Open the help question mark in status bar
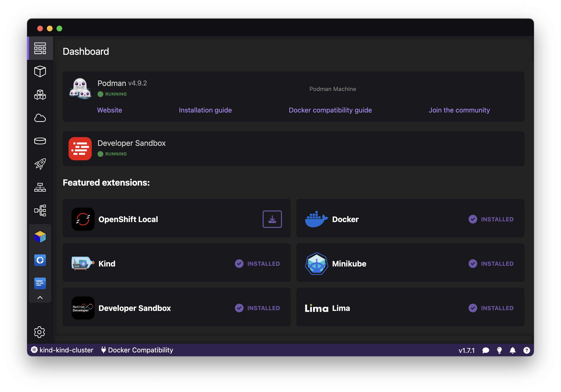 coord(526,350)
